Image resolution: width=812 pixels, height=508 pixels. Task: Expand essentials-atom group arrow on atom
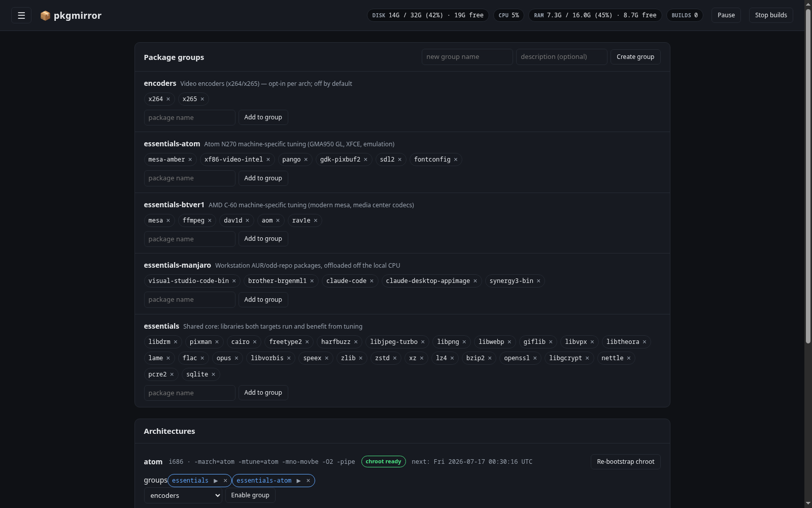(x=298, y=481)
